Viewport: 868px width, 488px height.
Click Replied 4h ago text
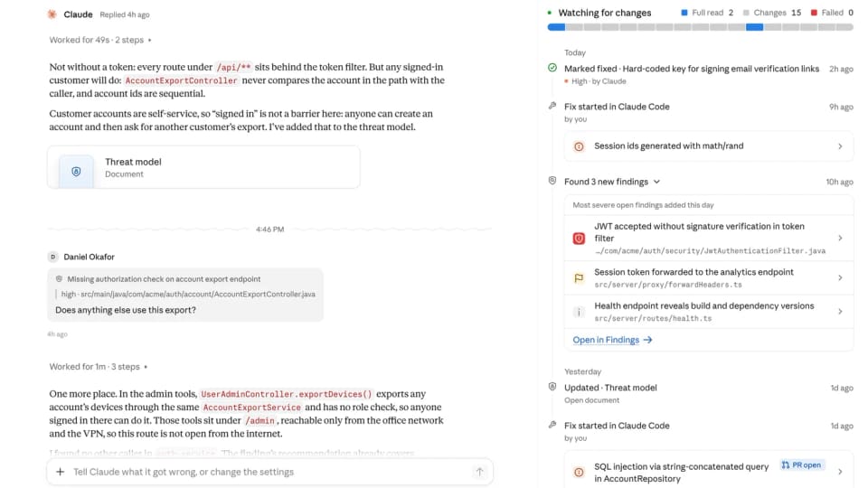coord(125,14)
